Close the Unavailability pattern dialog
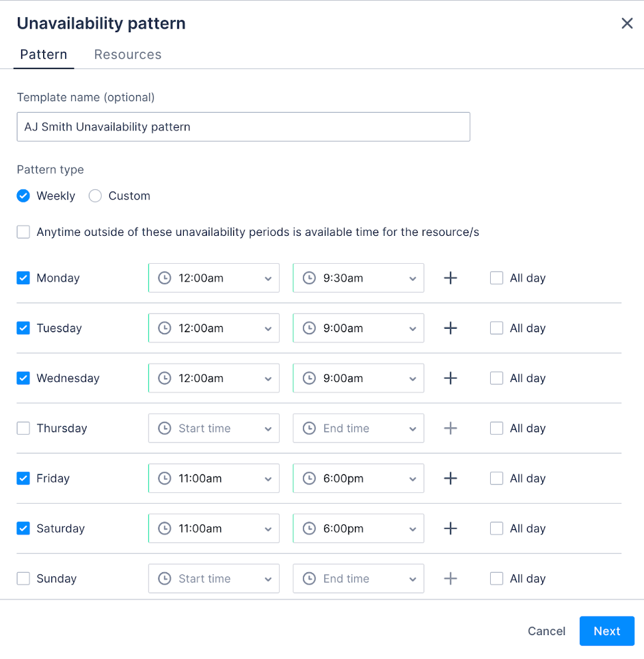The height and width of the screenshot is (659, 644). point(627,23)
